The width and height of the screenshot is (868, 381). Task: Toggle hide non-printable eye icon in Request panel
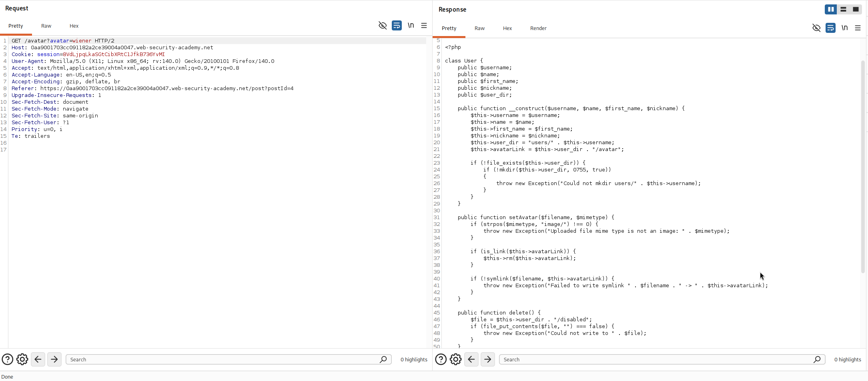click(x=383, y=26)
